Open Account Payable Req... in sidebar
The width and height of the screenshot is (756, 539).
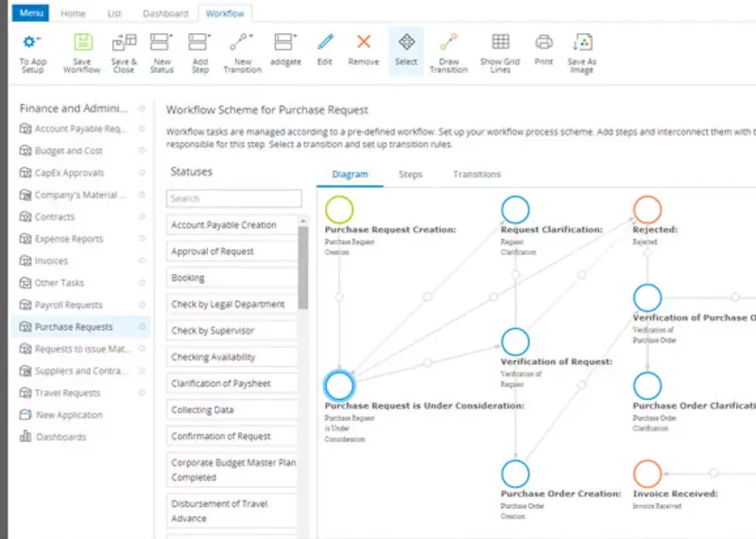coord(80,129)
